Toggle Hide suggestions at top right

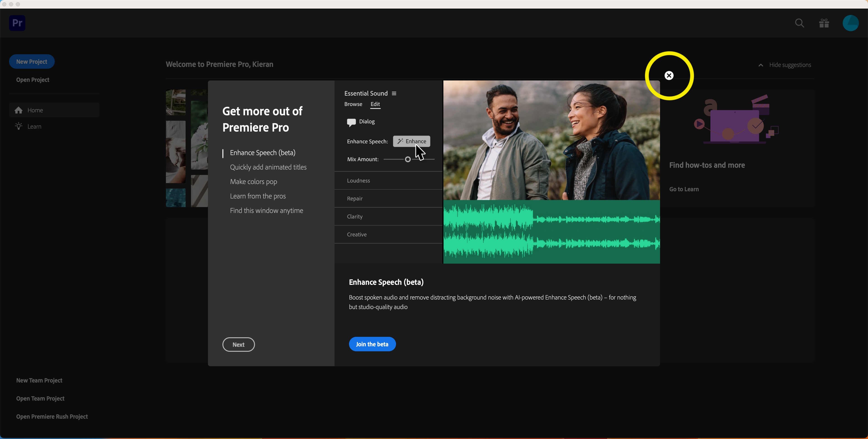pyautogui.click(x=783, y=65)
